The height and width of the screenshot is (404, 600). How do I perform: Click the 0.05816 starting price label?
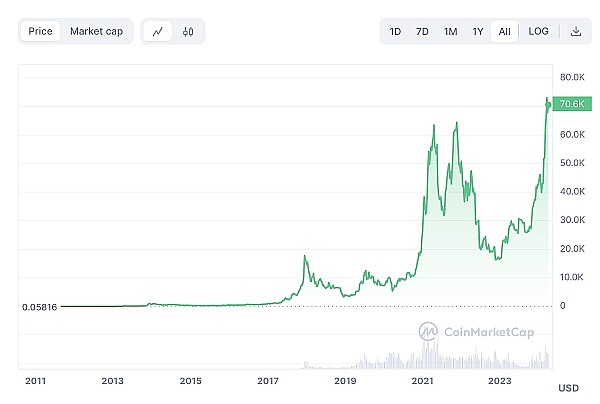pyautogui.click(x=39, y=306)
